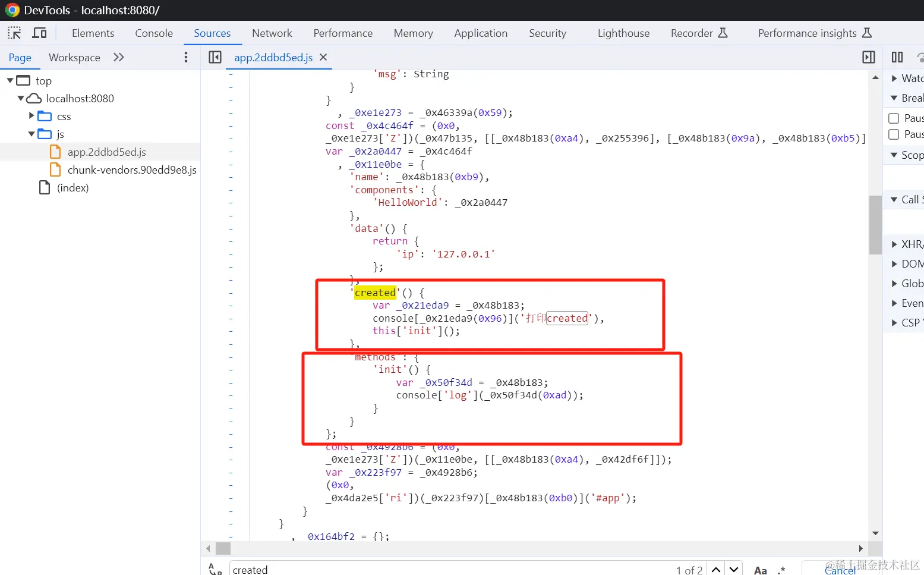Open the Network tab
Screen dimensions: 924x575
(272, 33)
